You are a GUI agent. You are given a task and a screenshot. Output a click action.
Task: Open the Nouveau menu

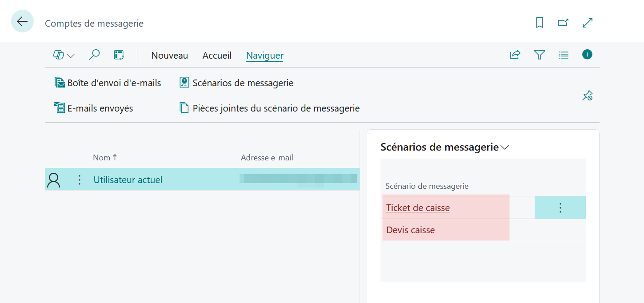tap(169, 56)
